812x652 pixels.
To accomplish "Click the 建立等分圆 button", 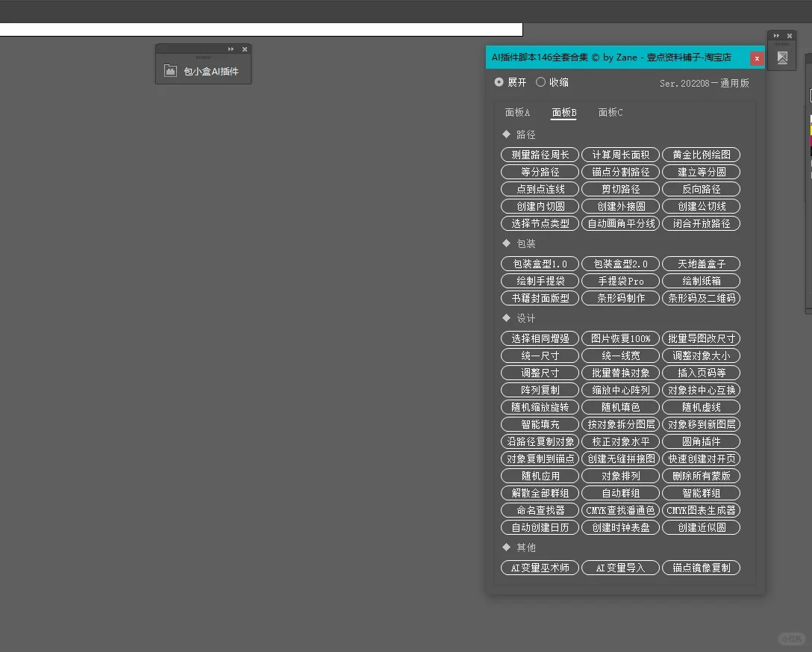I will 702,172.
